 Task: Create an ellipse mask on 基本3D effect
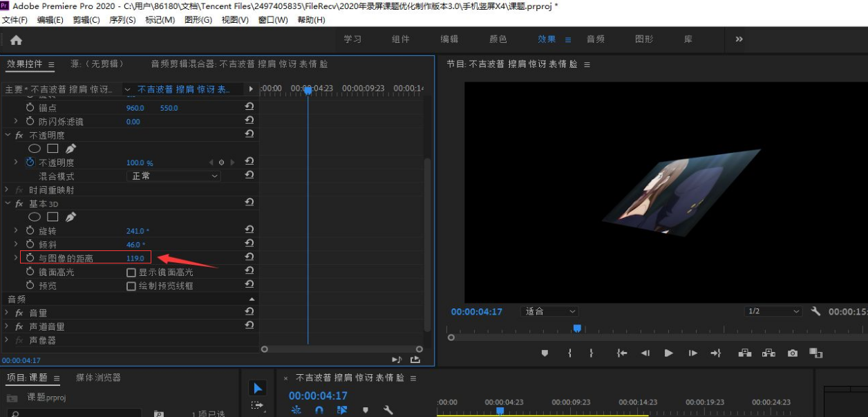[x=35, y=216]
